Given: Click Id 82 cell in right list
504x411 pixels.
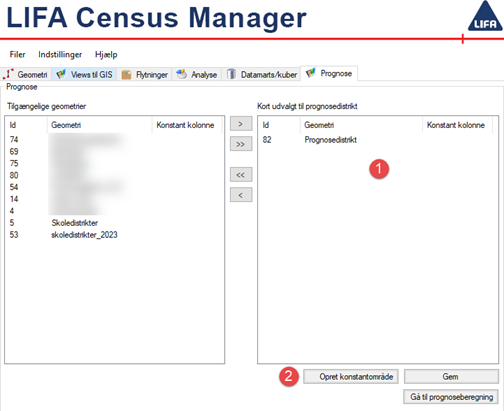Looking at the screenshot, I should tap(267, 140).
